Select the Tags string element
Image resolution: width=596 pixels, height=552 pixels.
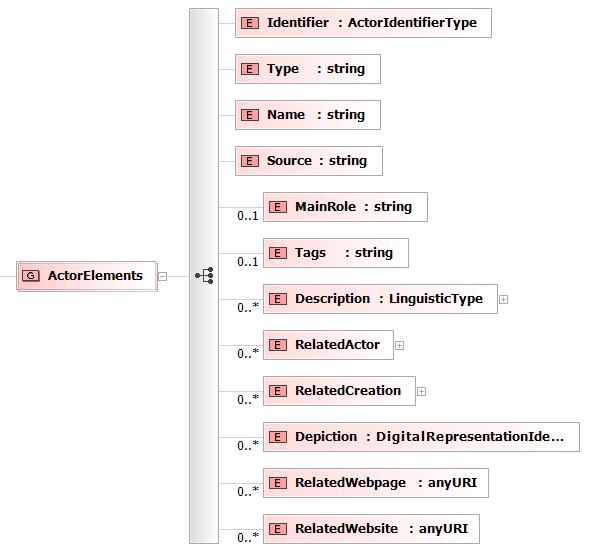tap(336, 253)
